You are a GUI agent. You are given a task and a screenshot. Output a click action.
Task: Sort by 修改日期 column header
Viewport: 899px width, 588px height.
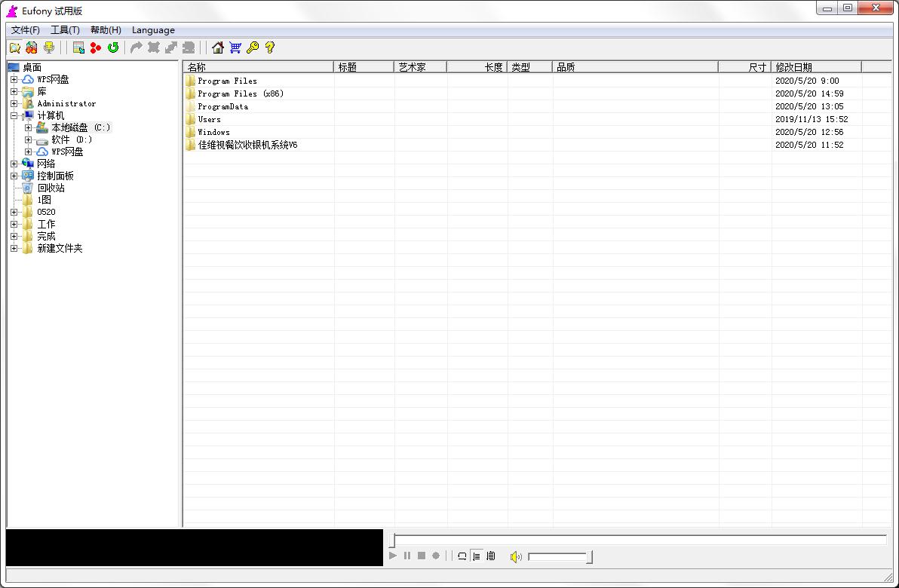816,67
